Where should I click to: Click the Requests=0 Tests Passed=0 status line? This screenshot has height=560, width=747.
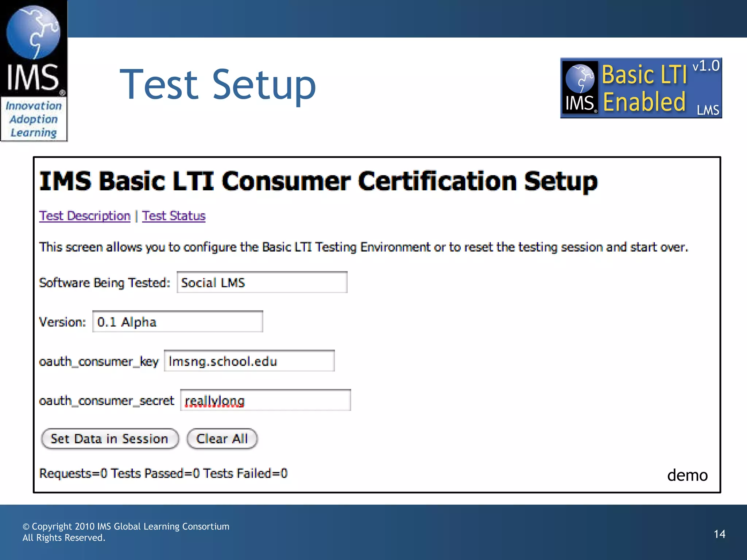[x=163, y=473]
